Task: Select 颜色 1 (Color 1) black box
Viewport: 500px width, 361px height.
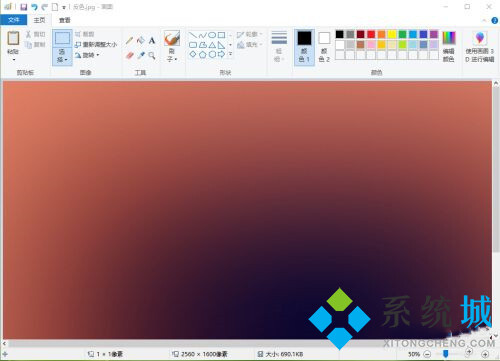Action: (304, 47)
